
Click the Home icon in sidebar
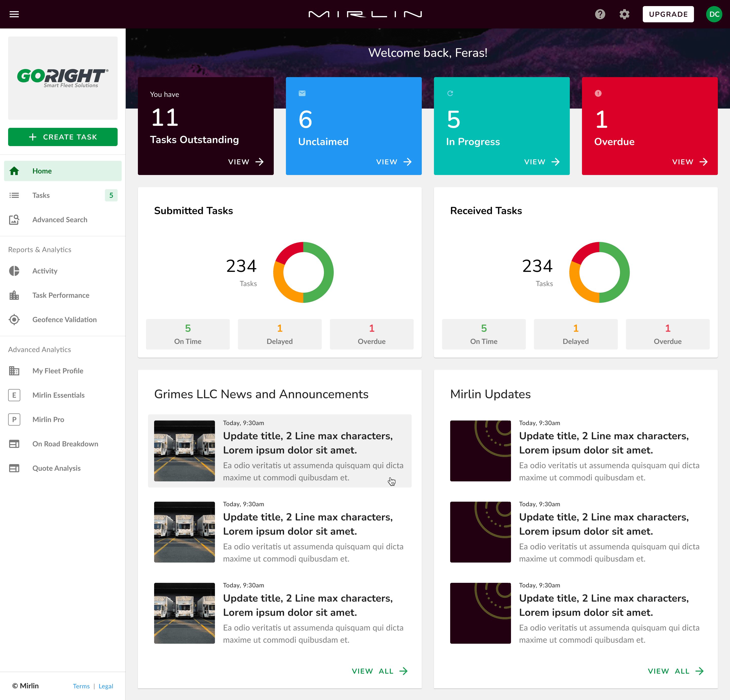pyautogui.click(x=14, y=171)
